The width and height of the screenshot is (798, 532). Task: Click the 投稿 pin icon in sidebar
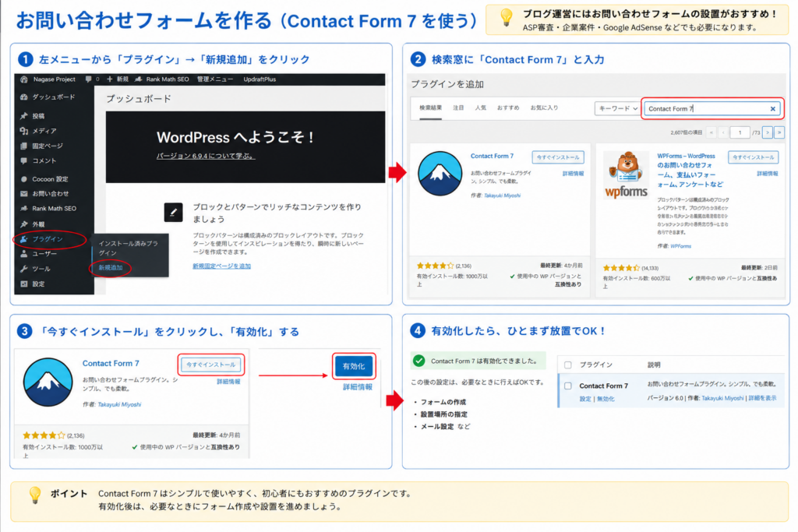[x=24, y=116]
